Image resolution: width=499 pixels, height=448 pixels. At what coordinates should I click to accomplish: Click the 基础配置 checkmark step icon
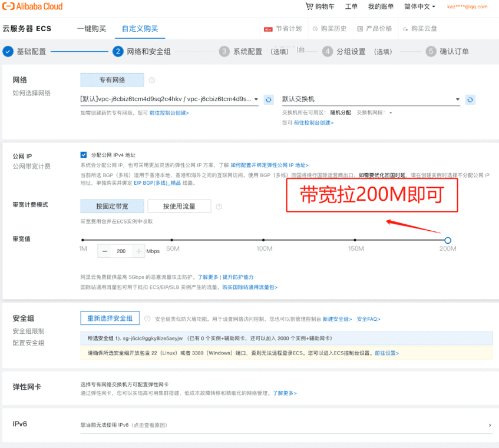(8, 51)
